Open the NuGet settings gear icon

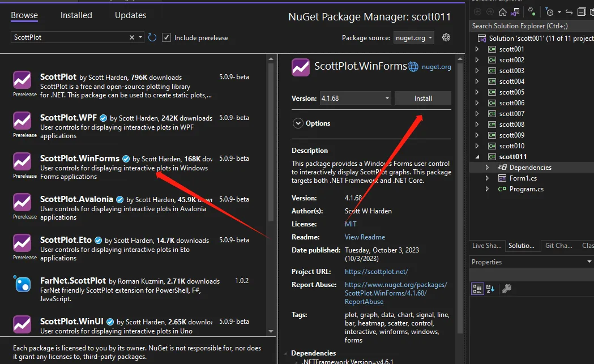pos(446,37)
